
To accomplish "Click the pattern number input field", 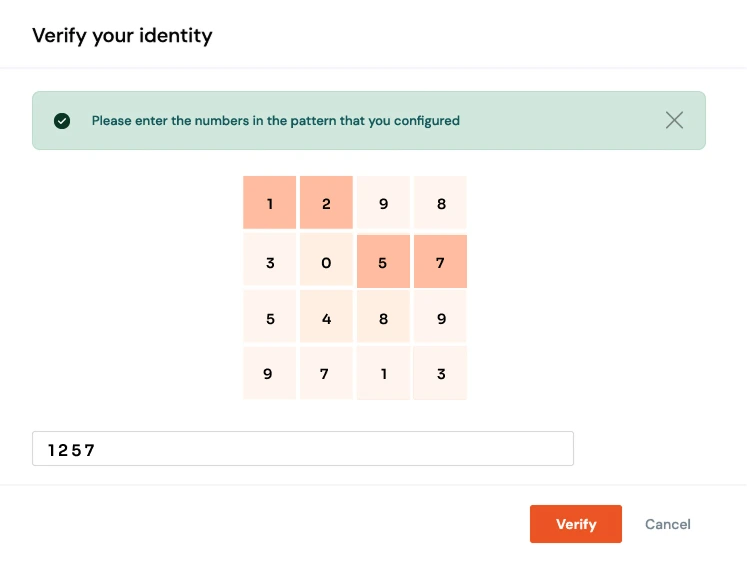I will point(303,449).
